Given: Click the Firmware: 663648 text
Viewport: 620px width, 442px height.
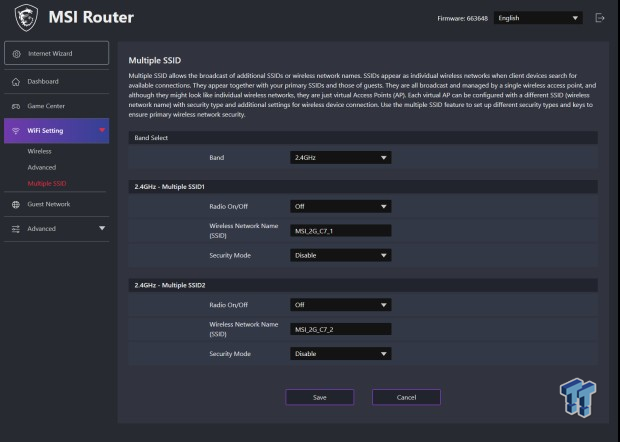Looking at the screenshot, I should click(x=463, y=18).
